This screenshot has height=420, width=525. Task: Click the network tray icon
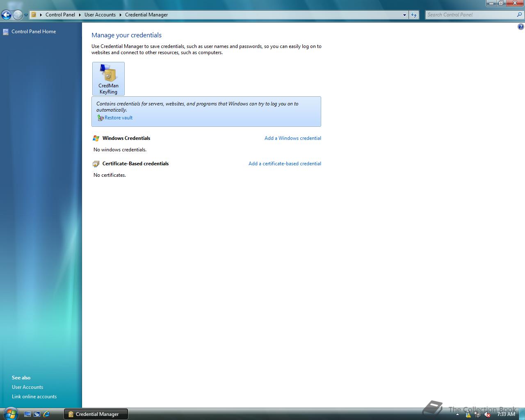pos(477,414)
